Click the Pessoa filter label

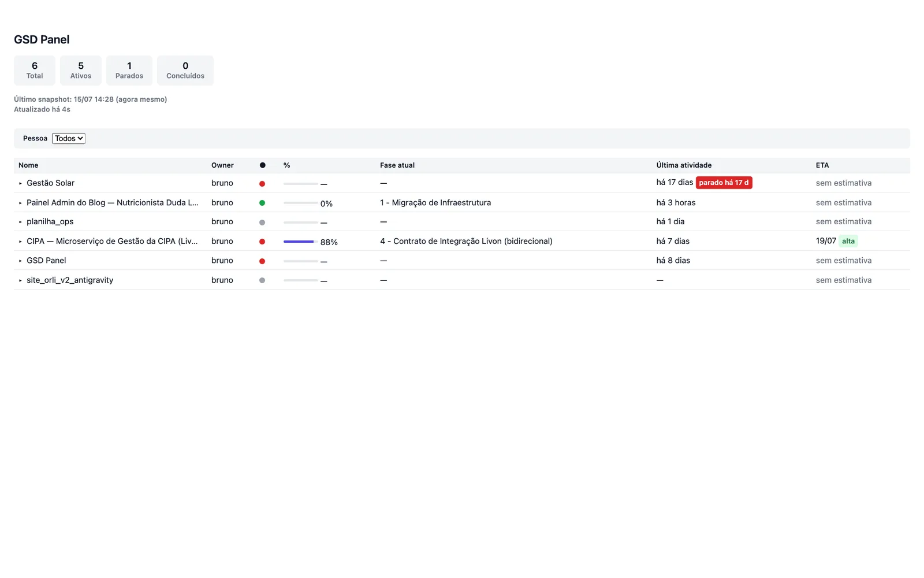(35, 139)
